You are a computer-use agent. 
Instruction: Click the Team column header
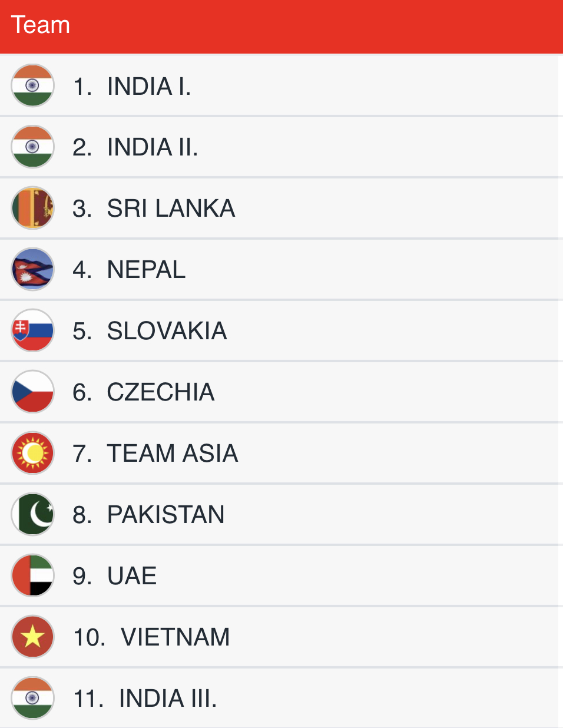click(41, 25)
